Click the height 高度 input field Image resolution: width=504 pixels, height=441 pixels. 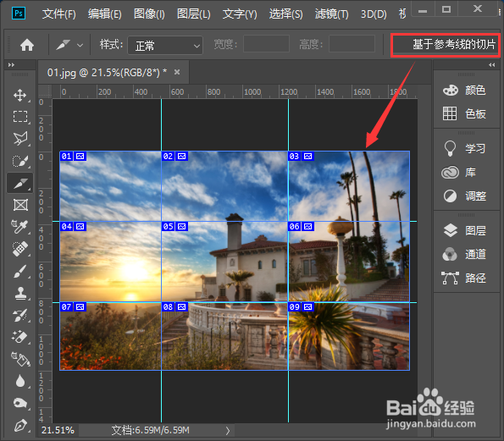click(x=352, y=44)
